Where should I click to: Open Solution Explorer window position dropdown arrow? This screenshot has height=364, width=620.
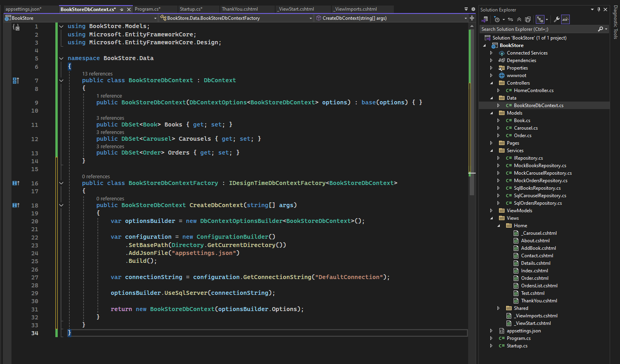click(x=592, y=9)
